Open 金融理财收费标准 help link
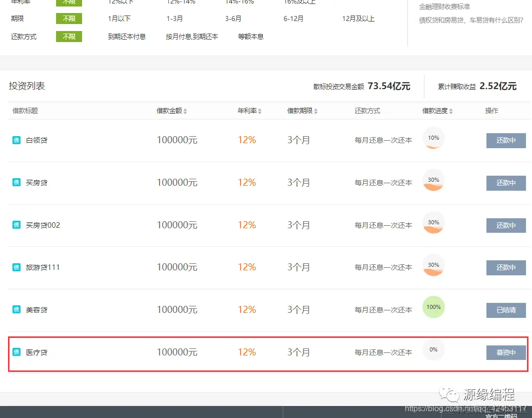Viewport: 532px width, 418px height. pos(444,7)
